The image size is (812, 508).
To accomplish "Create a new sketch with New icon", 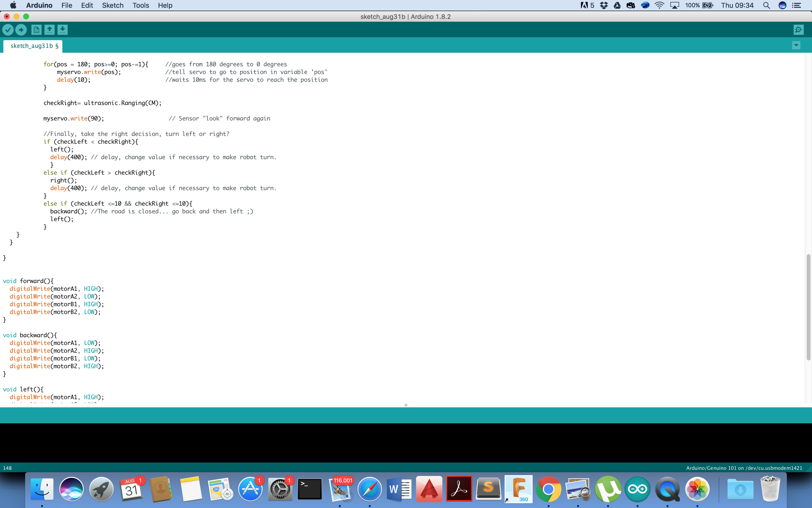I will tap(36, 30).
